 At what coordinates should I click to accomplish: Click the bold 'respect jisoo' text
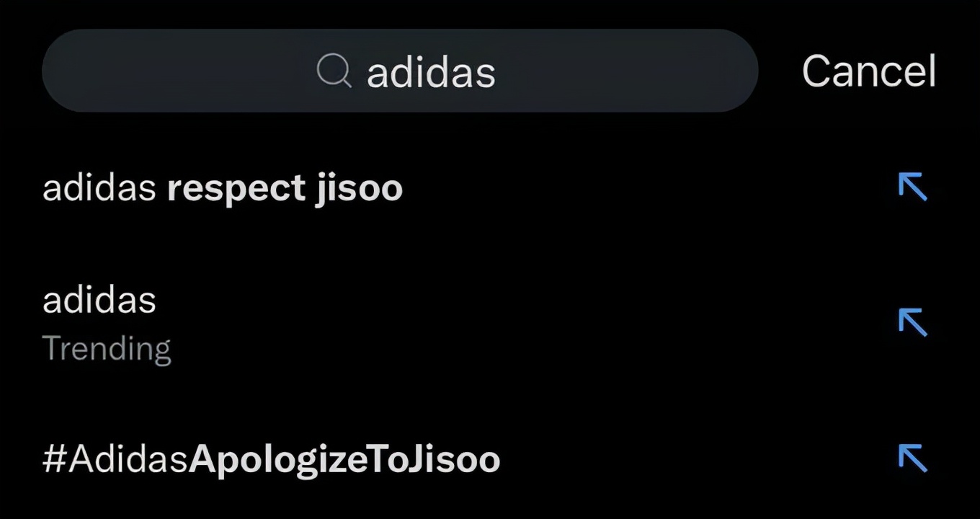[285, 189]
